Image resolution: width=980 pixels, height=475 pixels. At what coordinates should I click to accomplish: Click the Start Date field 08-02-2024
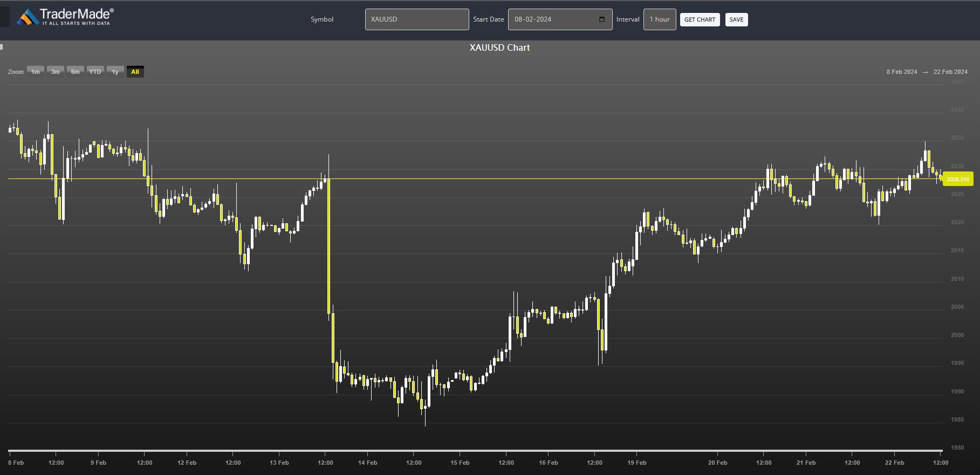point(560,19)
